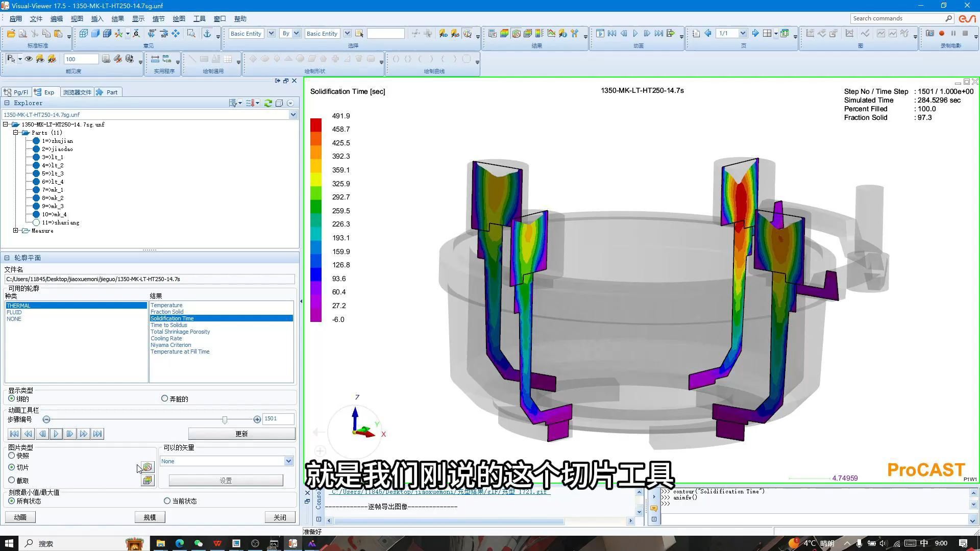Image resolution: width=980 pixels, height=551 pixels.
Task: Click the slice tool icon next to 切片
Action: [147, 467]
